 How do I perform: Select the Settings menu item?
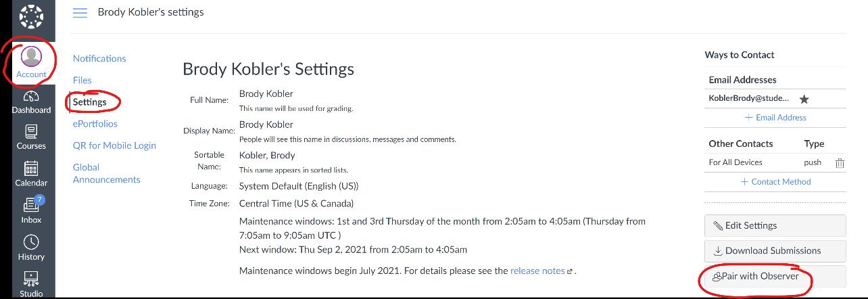[x=90, y=102]
